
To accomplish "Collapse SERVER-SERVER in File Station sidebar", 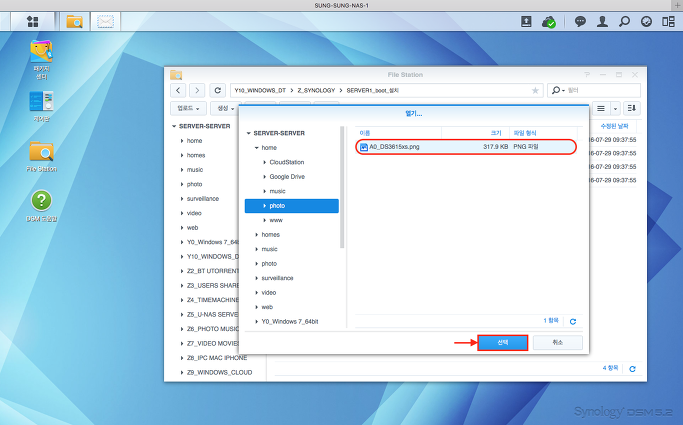I will 174,126.
